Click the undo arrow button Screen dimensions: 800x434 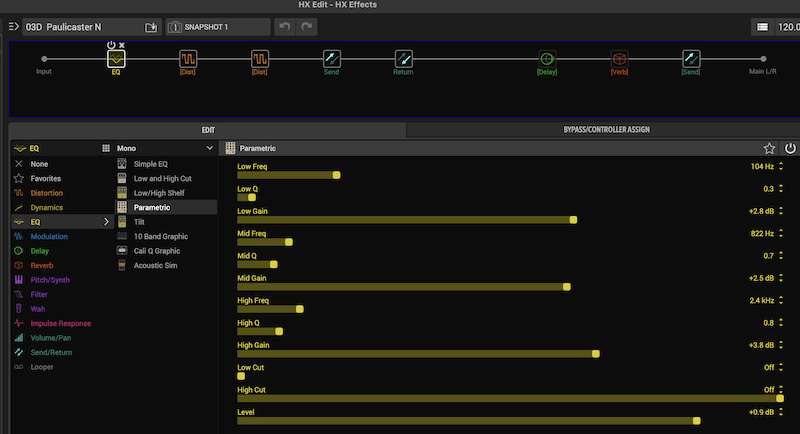click(283, 27)
